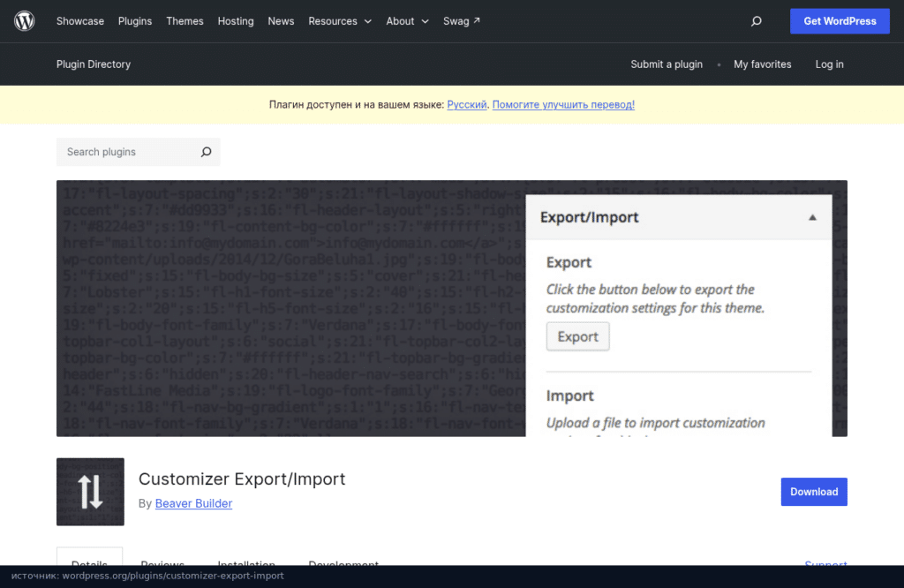Click the Русский language link
This screenshot has height=588, width=904.
466,104
